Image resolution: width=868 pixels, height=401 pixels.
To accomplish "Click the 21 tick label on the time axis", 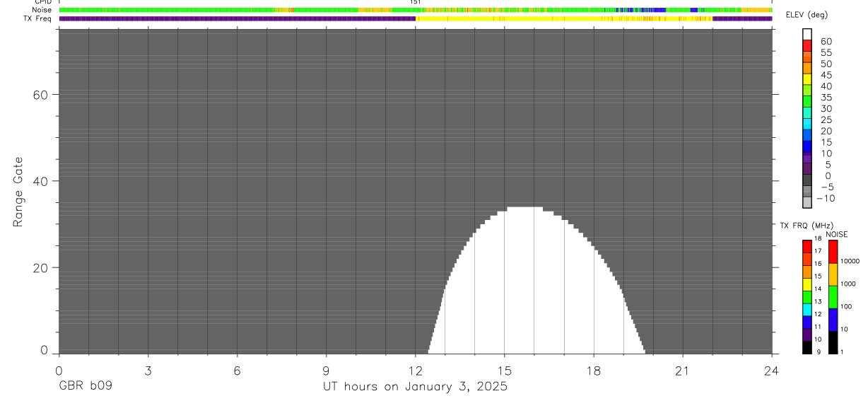I will [682, 371].
